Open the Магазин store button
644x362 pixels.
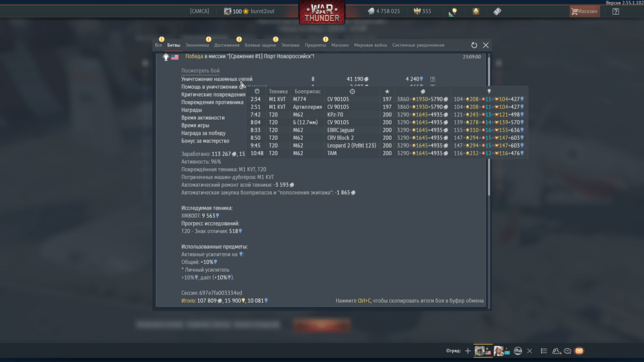pyautogui.click(x=585, y=11)
